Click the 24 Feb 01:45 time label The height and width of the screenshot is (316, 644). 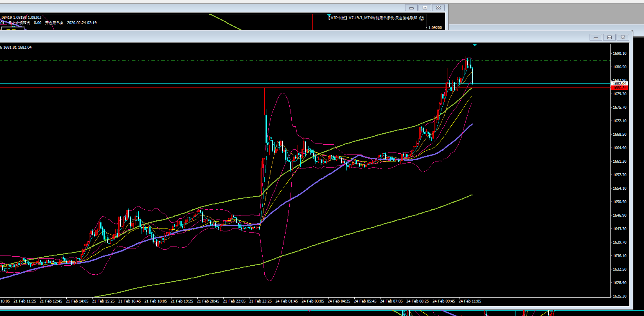click(x=287, y=301)
